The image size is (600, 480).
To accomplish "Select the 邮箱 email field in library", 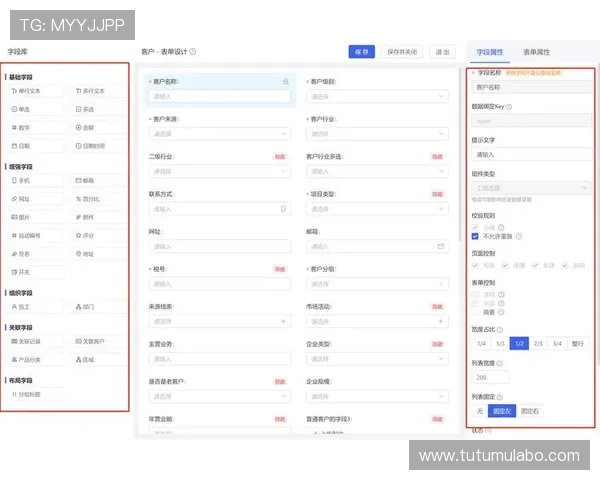I will click(100, 181).
